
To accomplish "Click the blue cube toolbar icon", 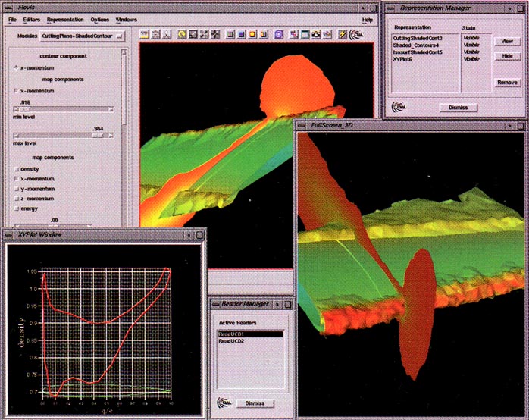I will tap(241, 34).
